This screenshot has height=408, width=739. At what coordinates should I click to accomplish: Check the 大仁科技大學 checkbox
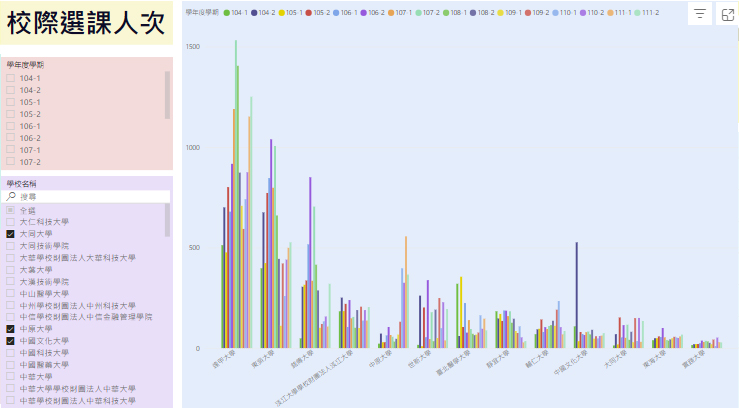(x=11, y=222)
